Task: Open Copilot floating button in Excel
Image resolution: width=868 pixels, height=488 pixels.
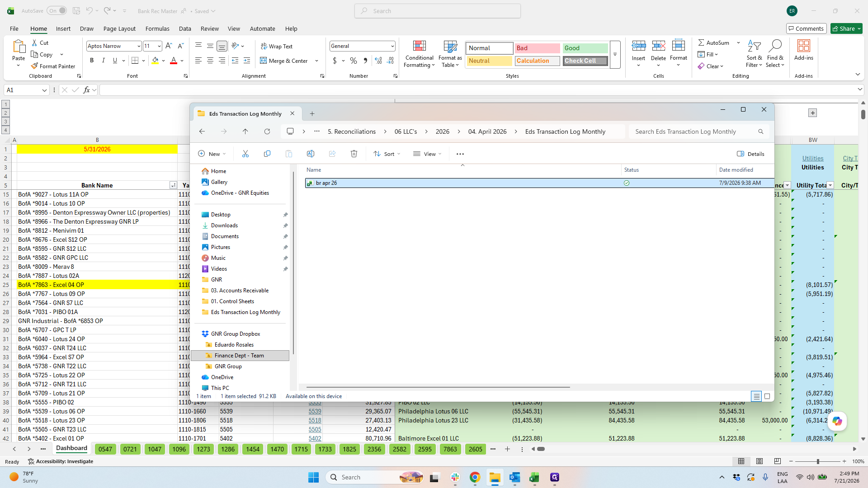Action: pyautogui.click(x=837, y=421)
